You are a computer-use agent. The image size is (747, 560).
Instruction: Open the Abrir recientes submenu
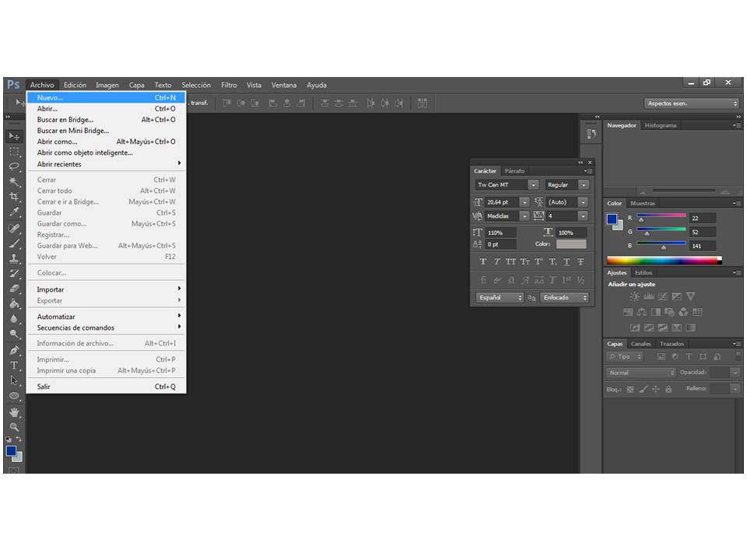tap(107, 164)
